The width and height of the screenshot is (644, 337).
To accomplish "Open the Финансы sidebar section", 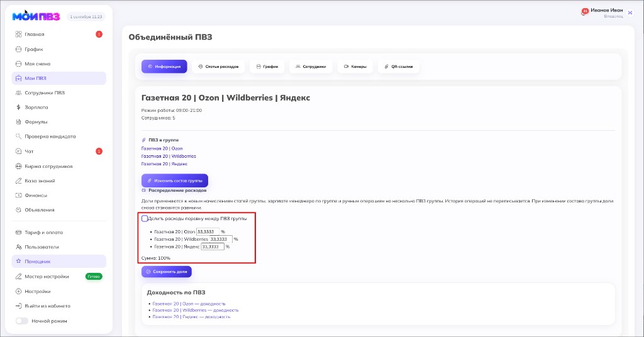I will point(58,196).
